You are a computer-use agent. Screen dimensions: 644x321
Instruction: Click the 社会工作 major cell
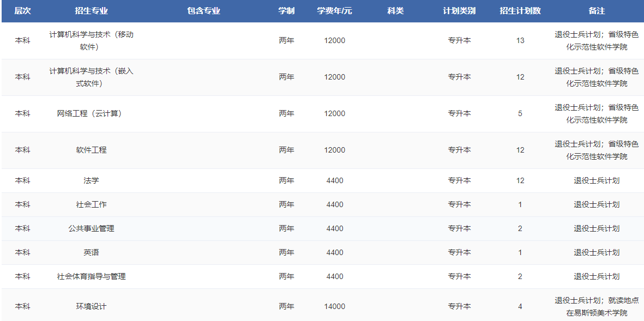click(x=91, y=204)
